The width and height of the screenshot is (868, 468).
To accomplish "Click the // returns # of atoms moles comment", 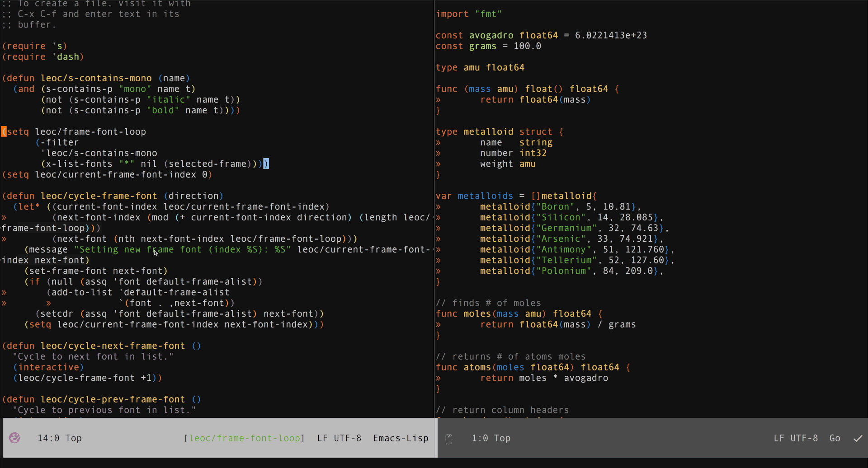I will click(x=511, y=356).
